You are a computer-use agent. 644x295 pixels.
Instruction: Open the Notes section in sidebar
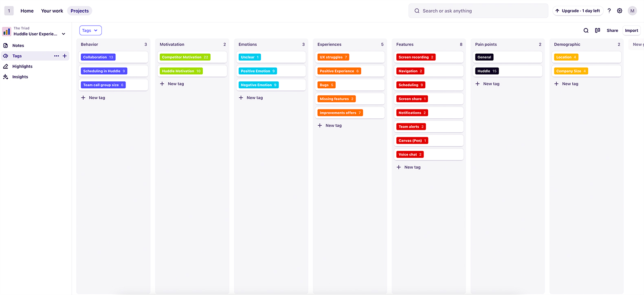(18, 46)
